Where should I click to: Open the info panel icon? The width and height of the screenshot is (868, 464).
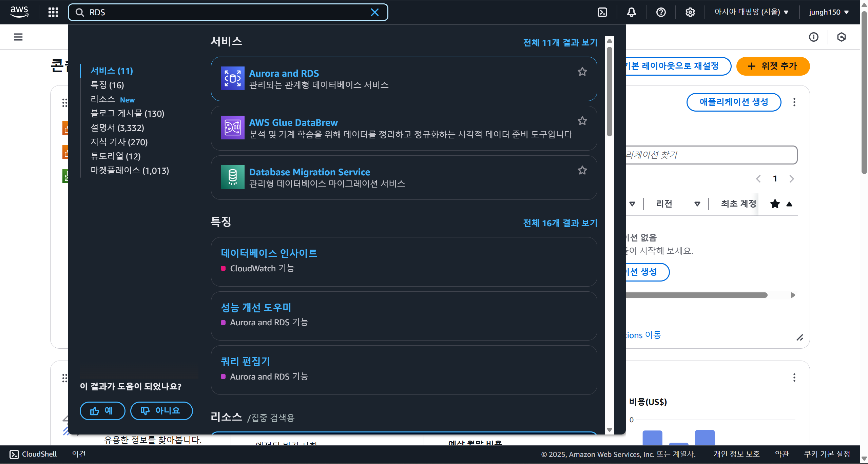(814, 37)
